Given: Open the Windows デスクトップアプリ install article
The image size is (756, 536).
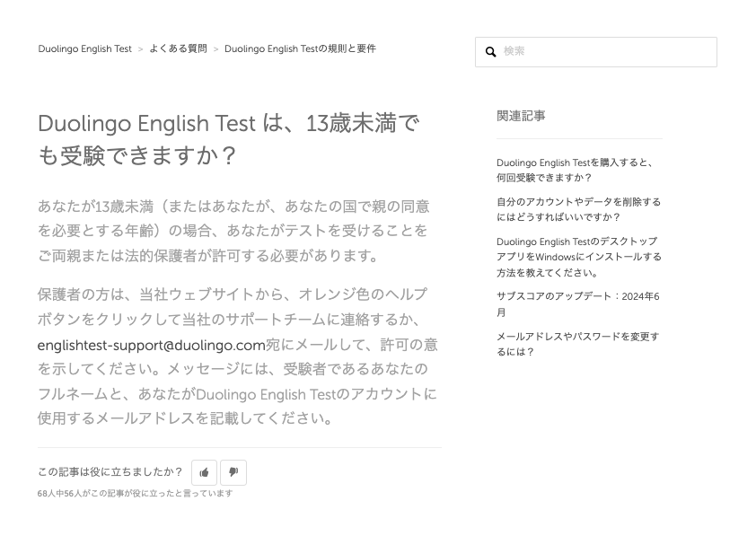Looking at the screenshot, I should [x=578, y=257].
